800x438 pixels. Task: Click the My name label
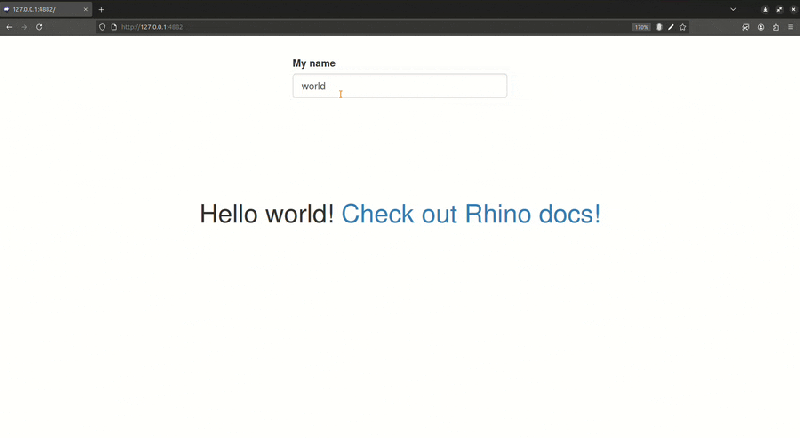(314, 63)
